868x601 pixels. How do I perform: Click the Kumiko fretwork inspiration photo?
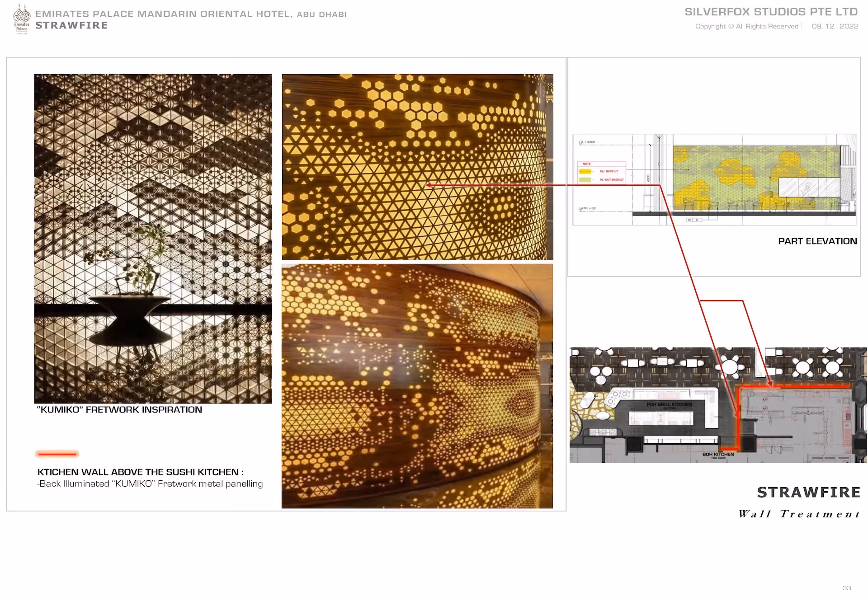tap(153, 239)
